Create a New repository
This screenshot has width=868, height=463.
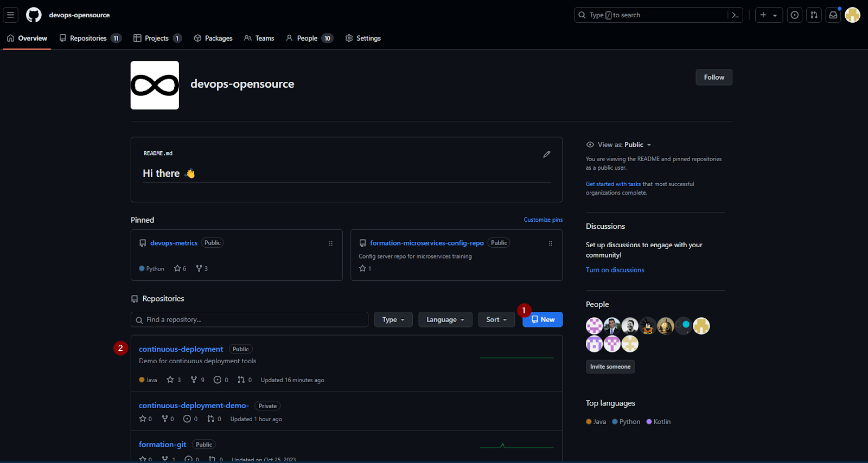[542, 319]
